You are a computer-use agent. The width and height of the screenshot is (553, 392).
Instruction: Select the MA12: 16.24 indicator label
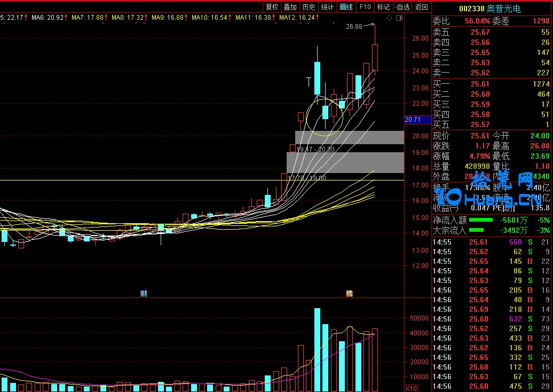click(299, 17)
